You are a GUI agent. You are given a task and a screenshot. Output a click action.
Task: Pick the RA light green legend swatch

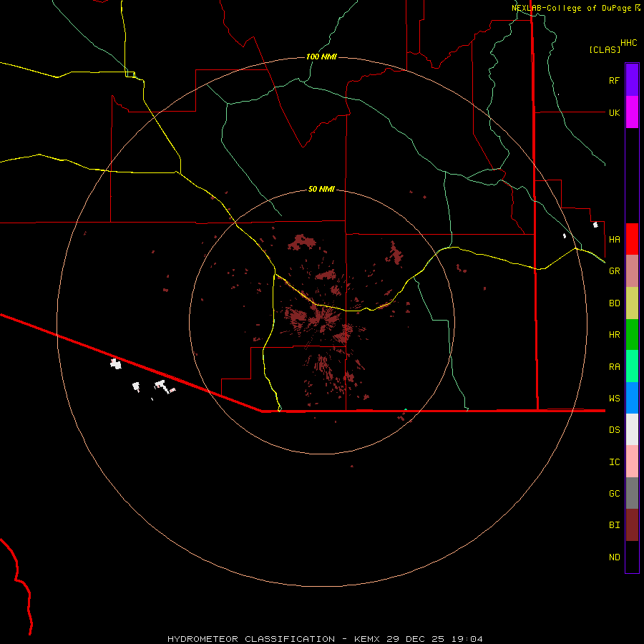point(632,366)
